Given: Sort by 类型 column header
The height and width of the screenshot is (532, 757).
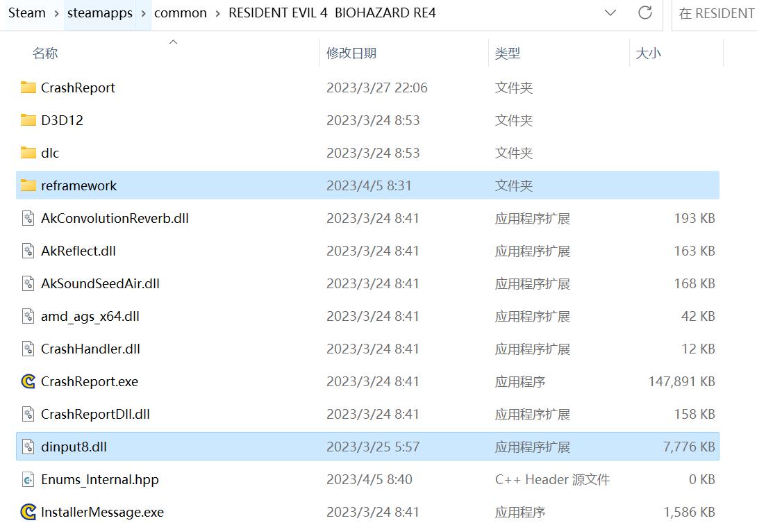Looking at the screenshot, I should pyautogui.click(x=508, y=53).
